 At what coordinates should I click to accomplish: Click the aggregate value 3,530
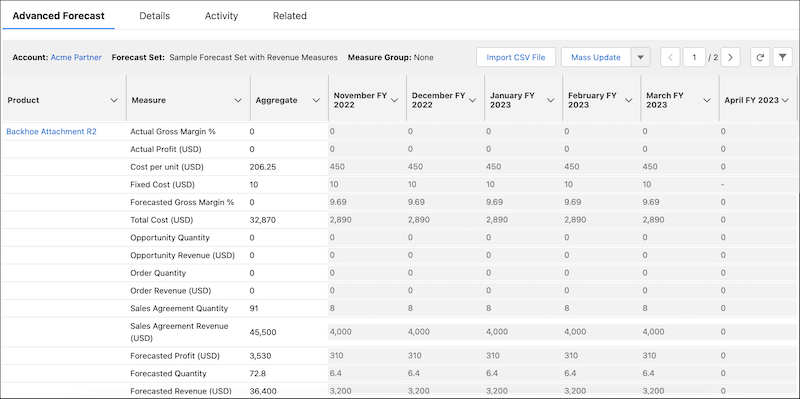tap(260, 356)
